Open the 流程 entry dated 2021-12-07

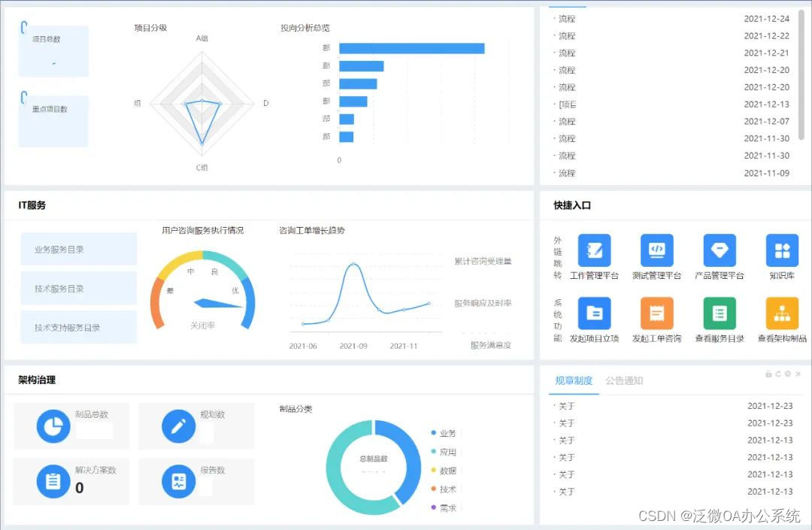tap(671, 121)
